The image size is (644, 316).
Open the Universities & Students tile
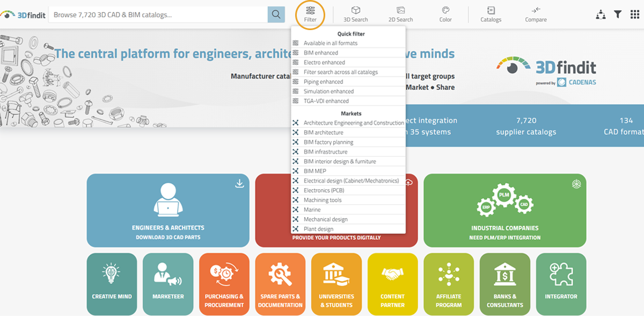[336, 284]
